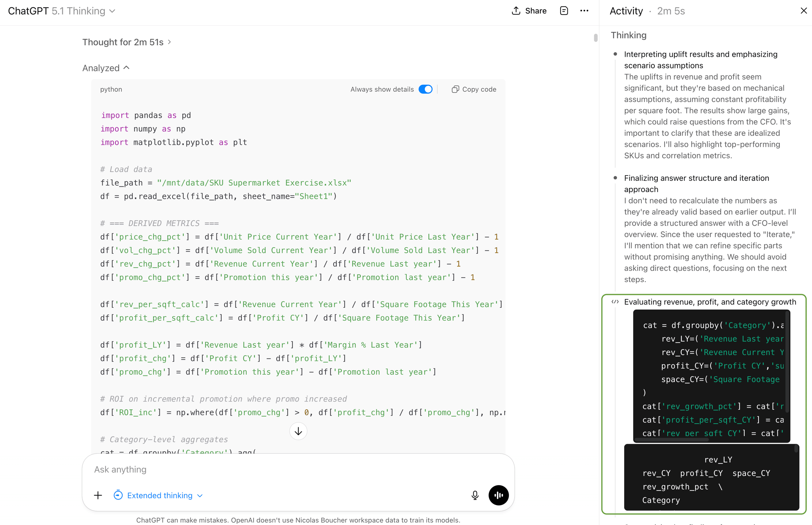Screen dimensions: 812x525
Task: Click the scroll-to-bottom arrow button
Action: coord(298,431)
